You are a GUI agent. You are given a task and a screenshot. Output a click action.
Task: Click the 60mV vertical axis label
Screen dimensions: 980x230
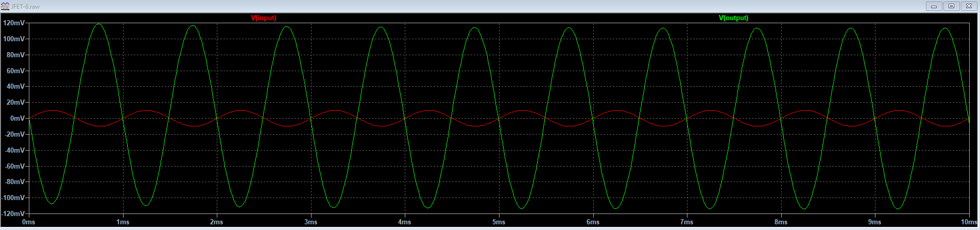point(15,71)
